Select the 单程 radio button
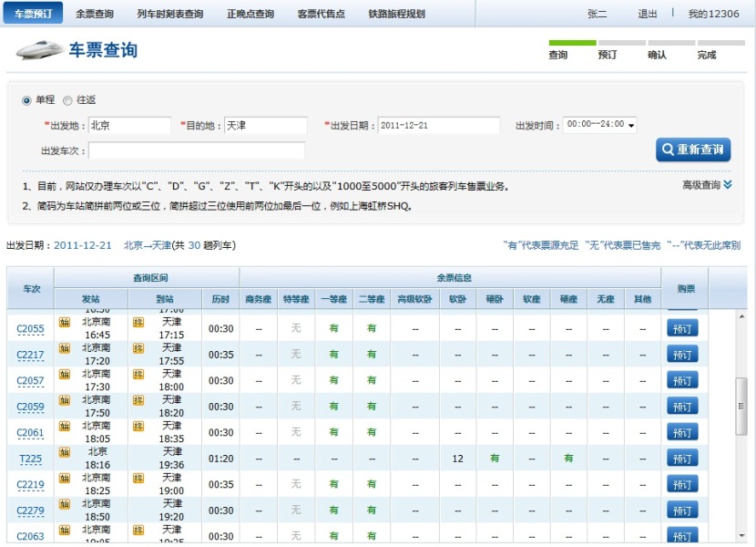The image size is (756, 547). (26, 100)
